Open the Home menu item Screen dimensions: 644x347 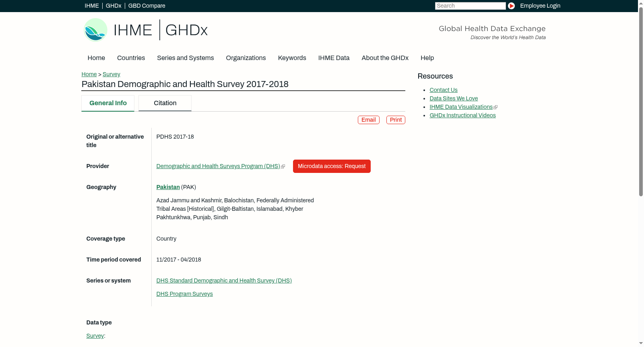pos(96,58)
